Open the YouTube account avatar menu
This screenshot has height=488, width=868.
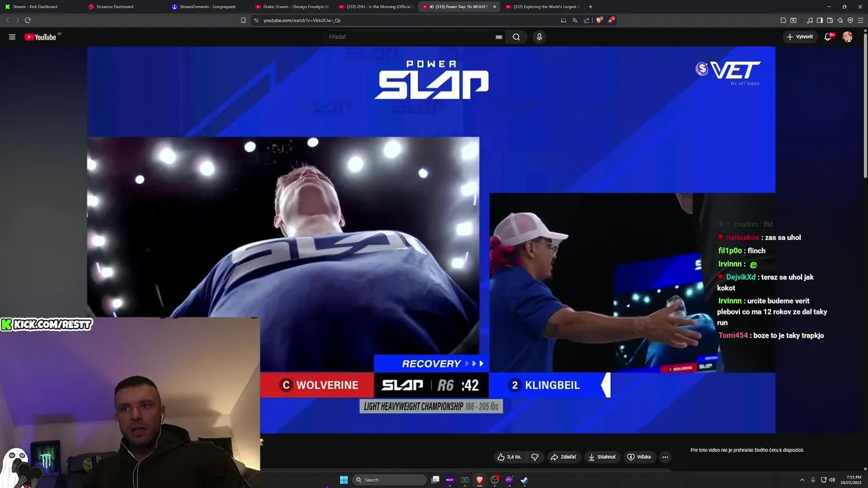click(847, 37)
